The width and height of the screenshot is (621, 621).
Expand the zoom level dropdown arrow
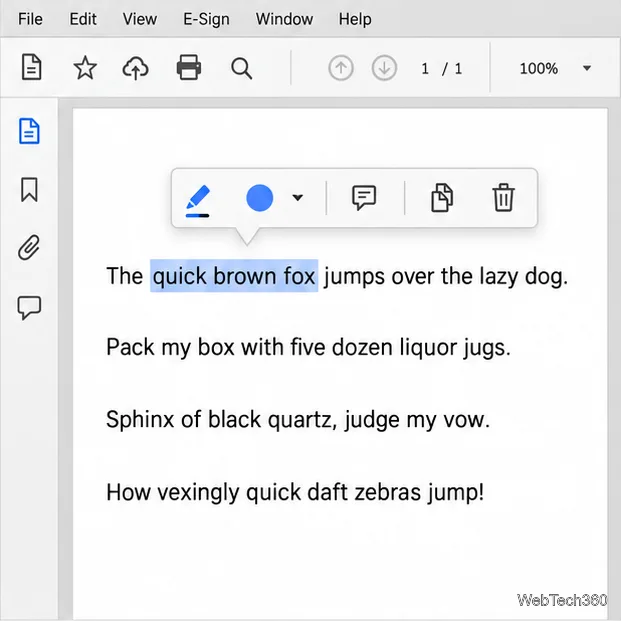pos(587,68)
